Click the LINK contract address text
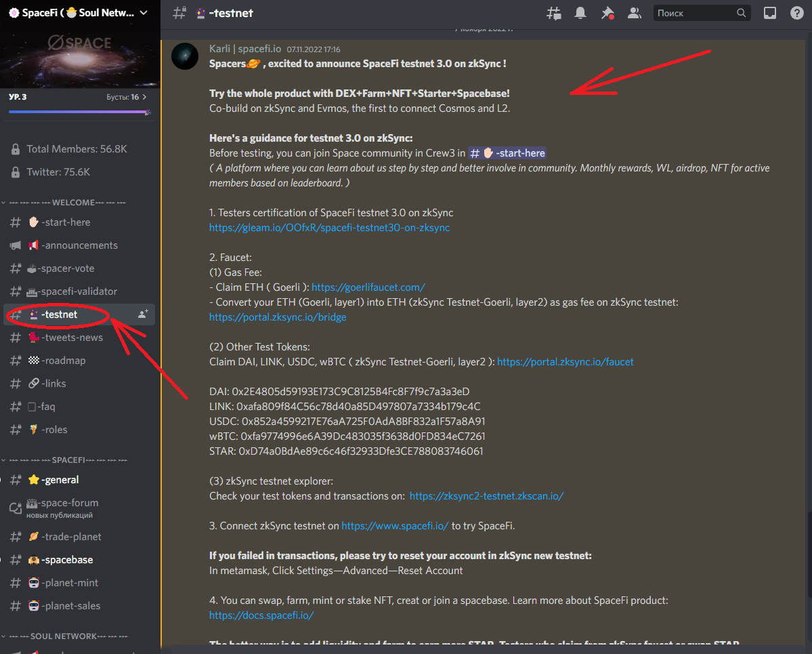This screenshot has height=654, width=812. [x=358, y=407]
